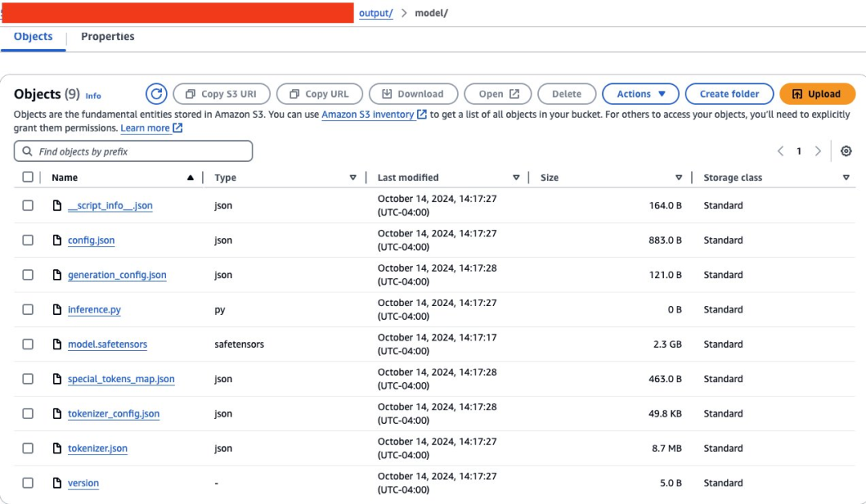
Task: Click page number 1 in pagination
Action: point(799,151)
